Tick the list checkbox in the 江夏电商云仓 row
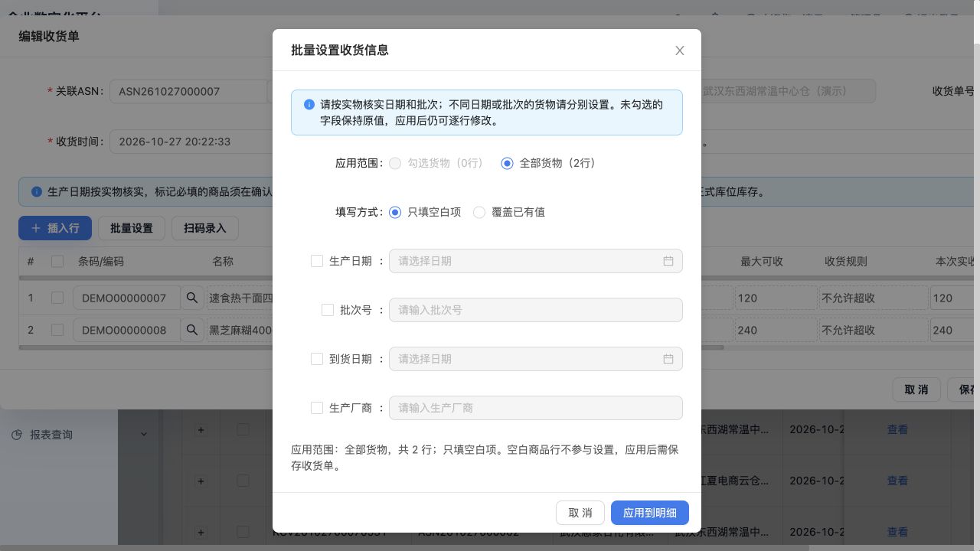Viewport: 980px width, 551px height. point(243,481)
